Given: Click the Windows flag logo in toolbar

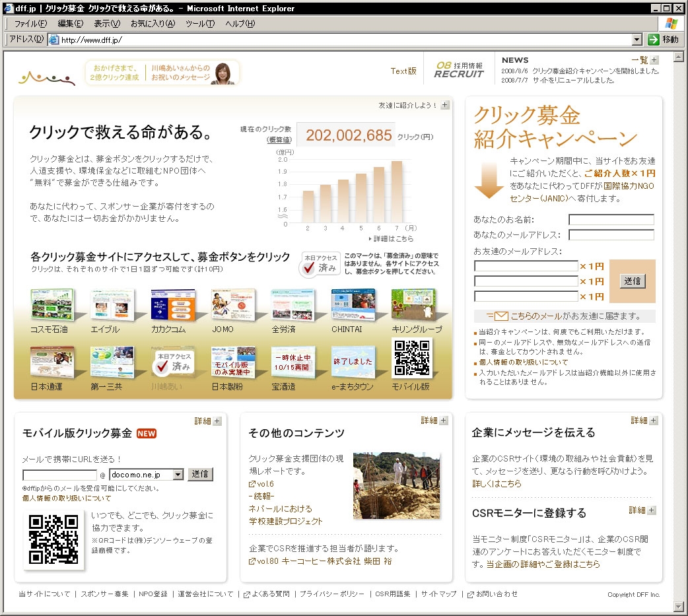Looking at the screenshot, I should (671, 23).
